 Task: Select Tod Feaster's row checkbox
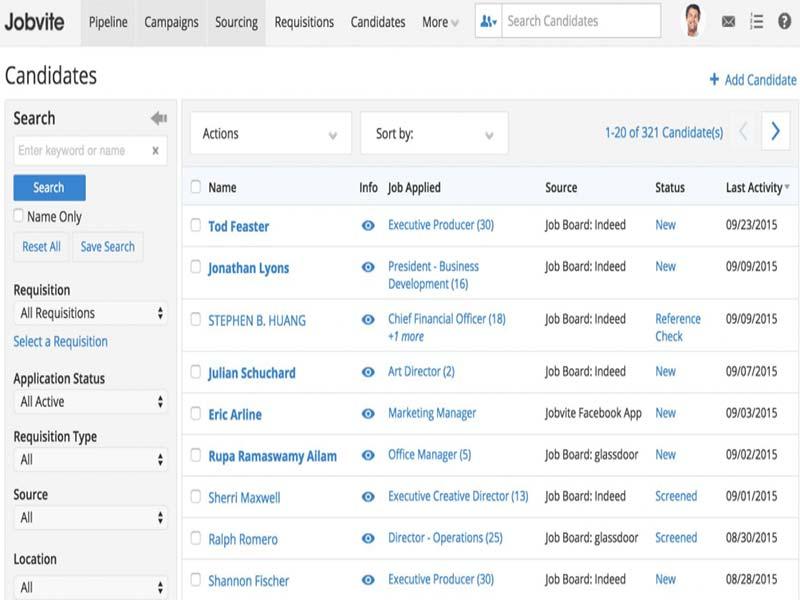(x=195, y=225)
